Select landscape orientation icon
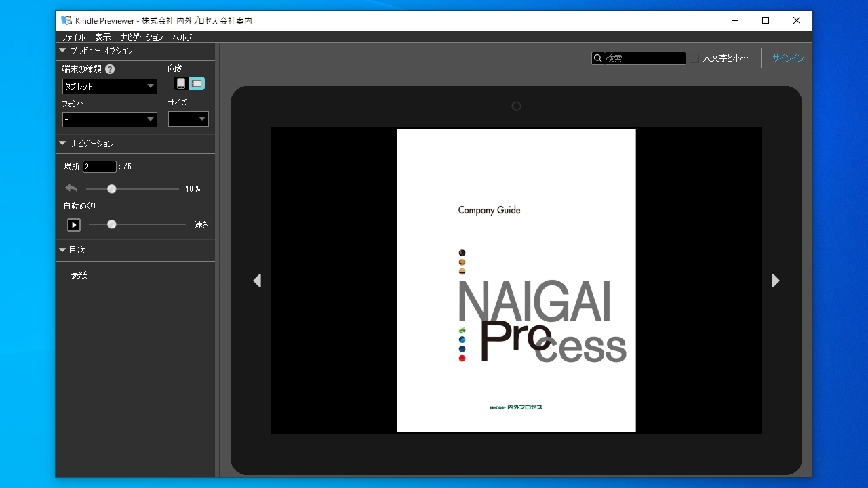Image resolution: width=868 pixels, height=488 pixels. point(197,83)
